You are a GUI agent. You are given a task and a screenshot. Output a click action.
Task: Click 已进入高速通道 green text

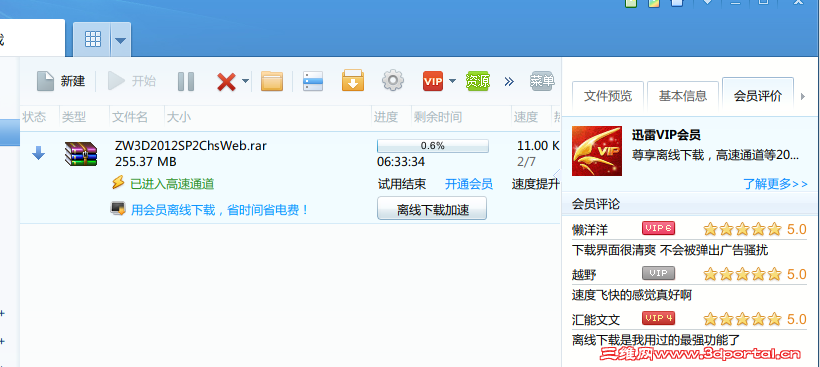coord(172,184)
